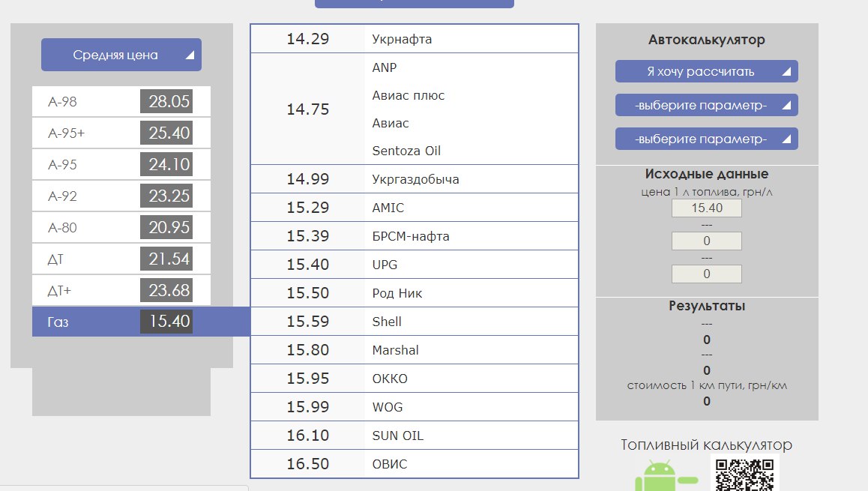This screenshot has width=868, height=491.
Task: Select the A-98 fuel row
Action: pyautogui.click(x=121, y=101)
